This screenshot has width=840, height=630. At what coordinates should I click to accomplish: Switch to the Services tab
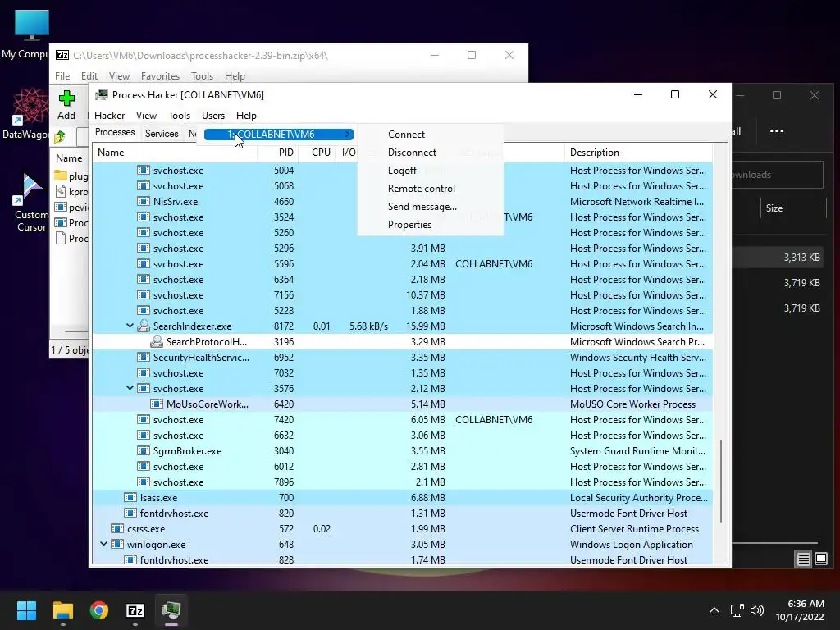[x=162, y=134]
